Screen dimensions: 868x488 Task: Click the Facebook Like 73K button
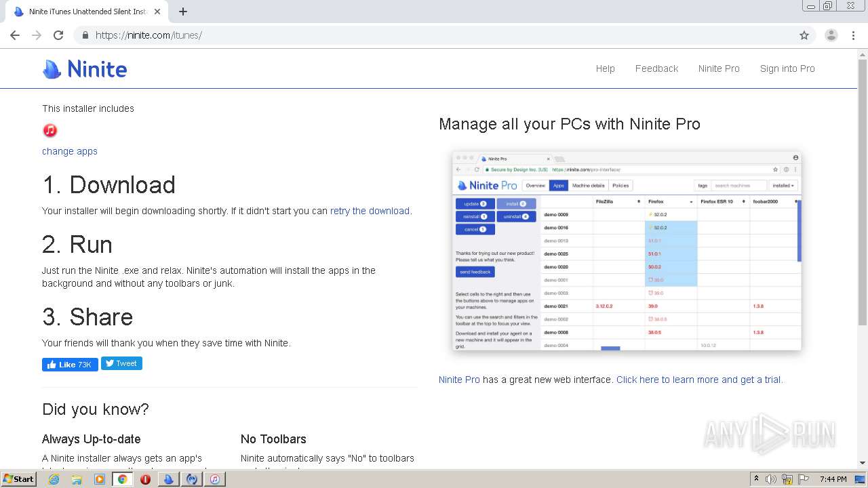tap(70, 365)
